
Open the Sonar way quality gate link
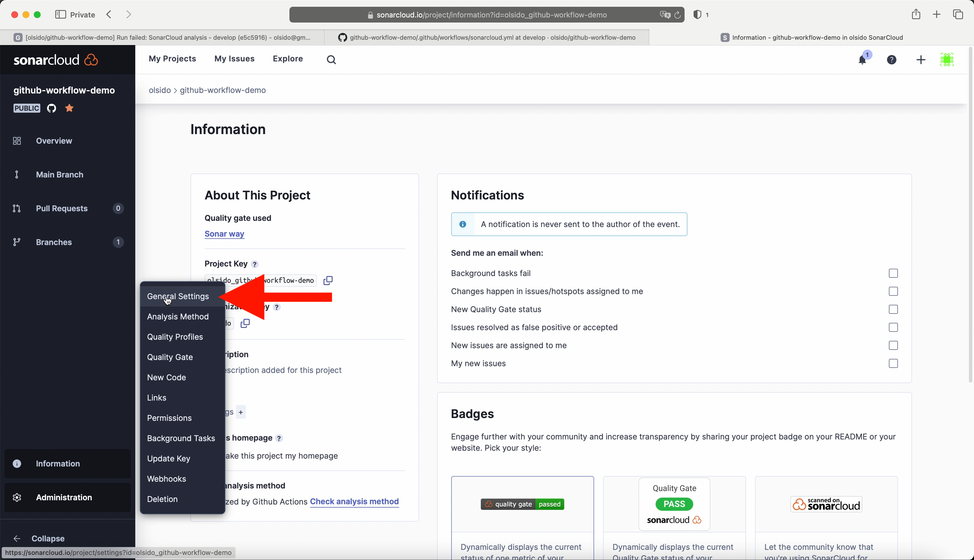tap(224, 234)
